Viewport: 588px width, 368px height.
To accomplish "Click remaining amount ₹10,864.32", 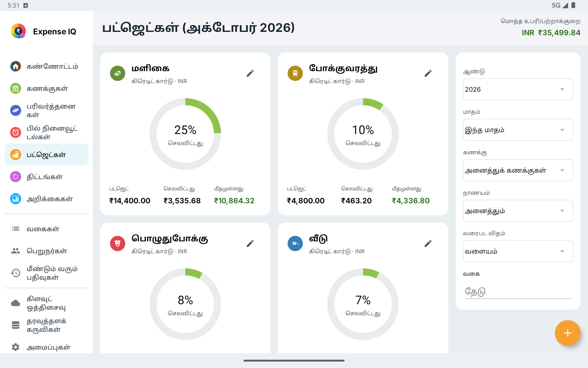I will click(234, 201).
